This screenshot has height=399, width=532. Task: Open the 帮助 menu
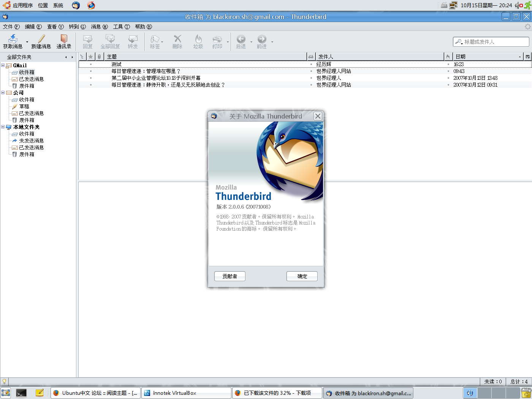coord(143,27)
